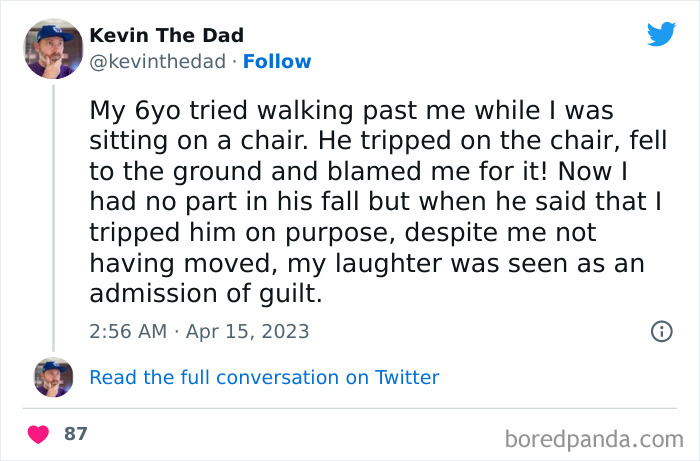Open the 2:56 AM time of the tweet
Image resolution: width=700 pixels, height=461 pixels.
click(126, 331)
